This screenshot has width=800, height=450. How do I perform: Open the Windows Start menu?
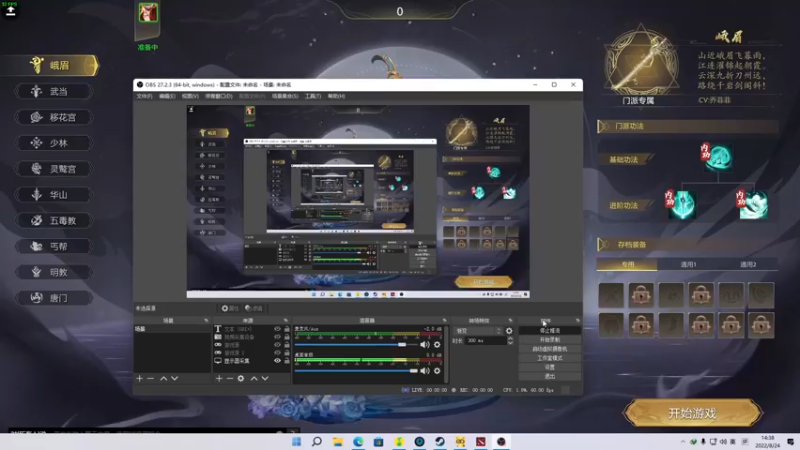296,442
